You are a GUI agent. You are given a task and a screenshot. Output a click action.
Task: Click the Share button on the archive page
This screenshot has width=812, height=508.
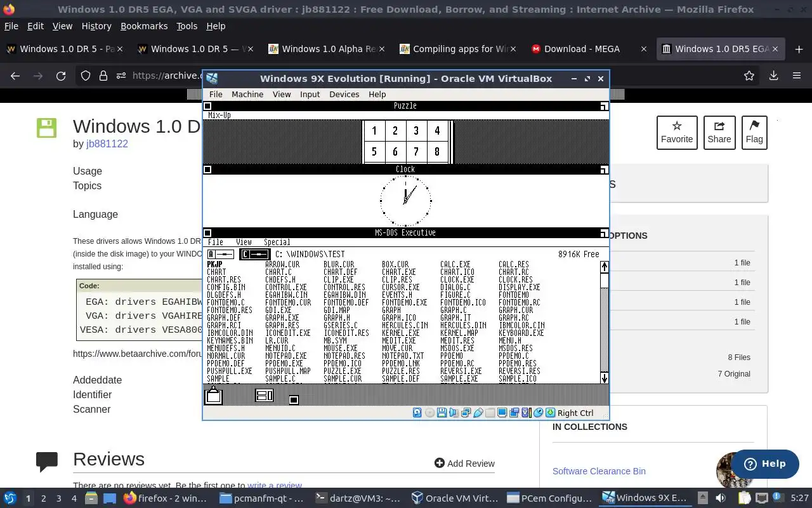point(719,133)
